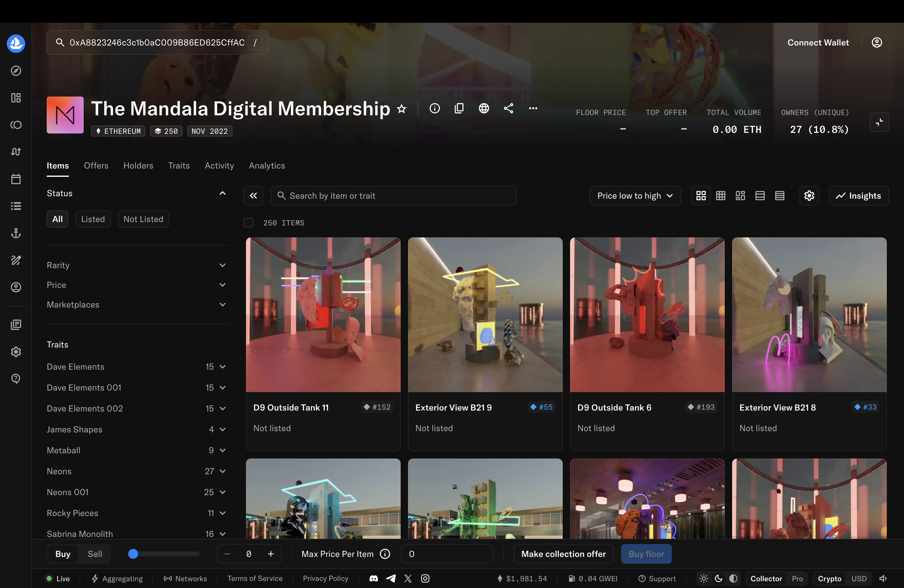Select the Not Listed status filter
Image resolution: width=904 pixels, height=588 pixels.
(143, 219)
